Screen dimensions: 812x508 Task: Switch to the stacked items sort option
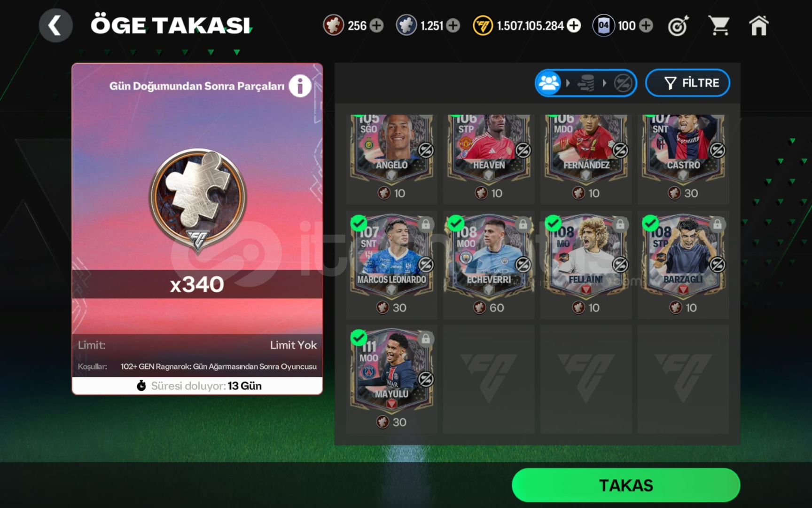pos(586,83)
